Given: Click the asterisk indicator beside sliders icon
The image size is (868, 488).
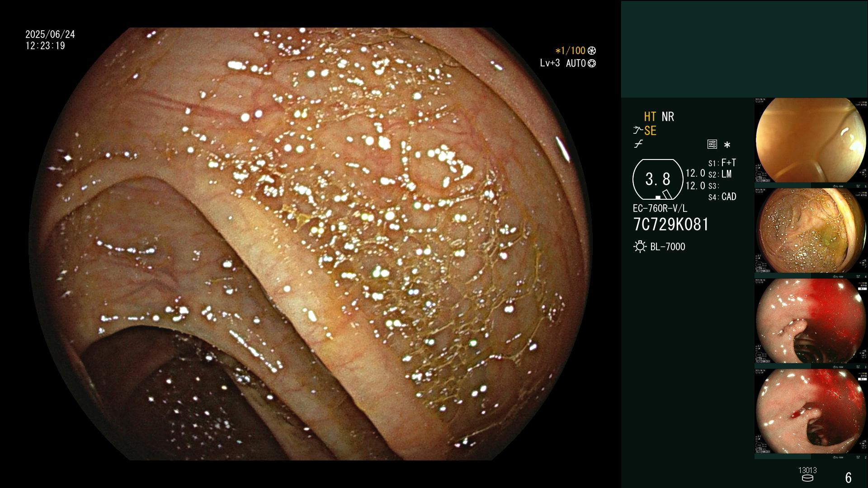Looking at the screenshot, I should (727, 145).
